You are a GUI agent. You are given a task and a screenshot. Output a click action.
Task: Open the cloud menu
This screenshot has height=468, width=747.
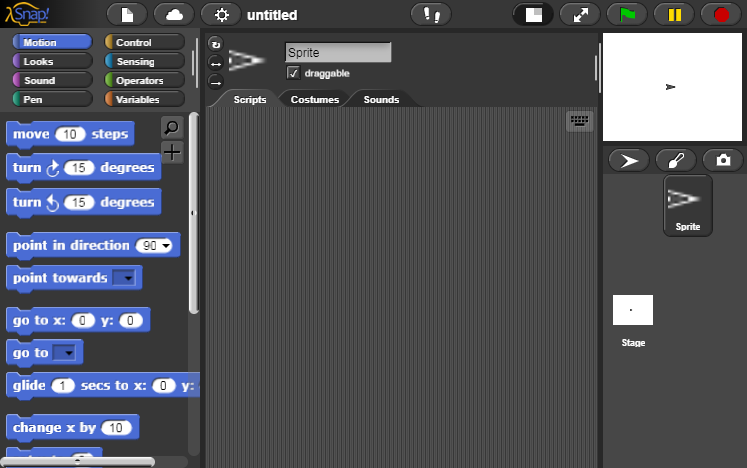174,14
